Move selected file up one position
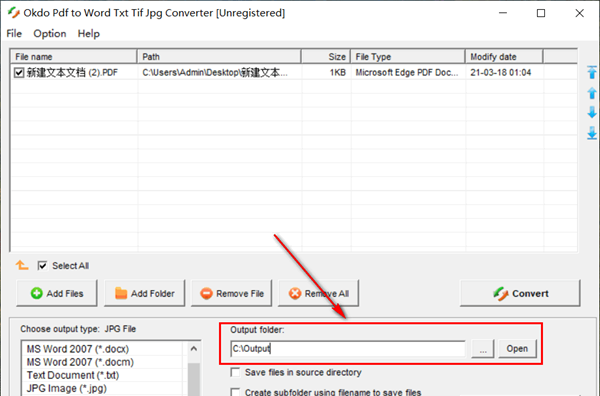 592,93
